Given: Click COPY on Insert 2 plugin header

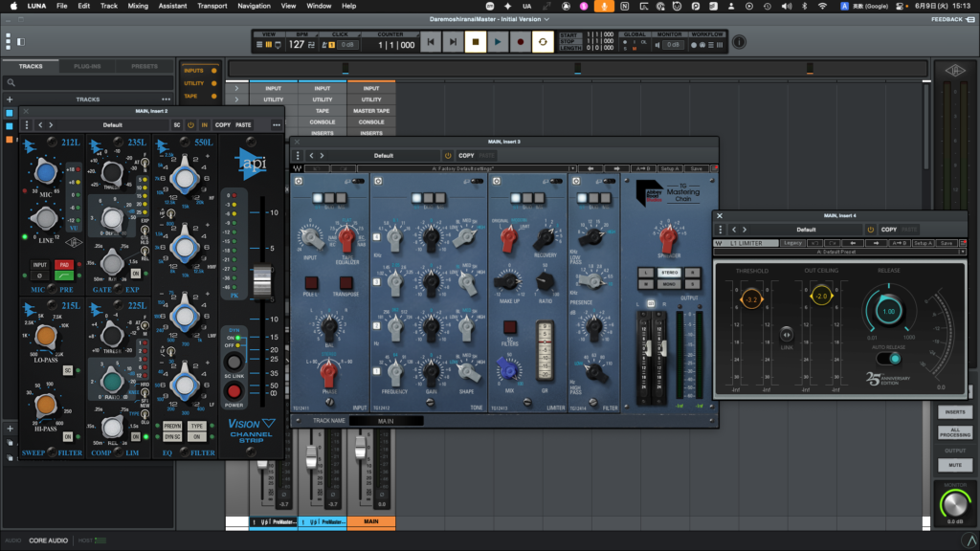Looking at the screenshot, I should click(222, 125).
